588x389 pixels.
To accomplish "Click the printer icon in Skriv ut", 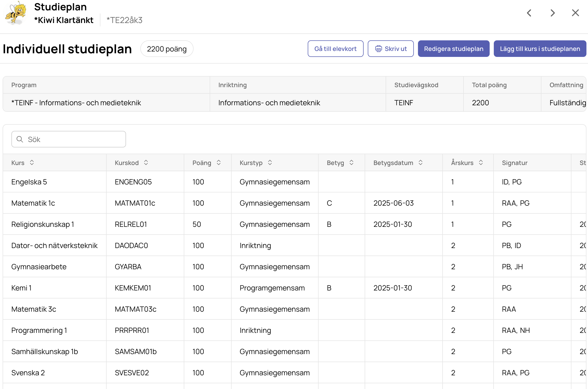I will pyautogui.click(x=379, y=49).
